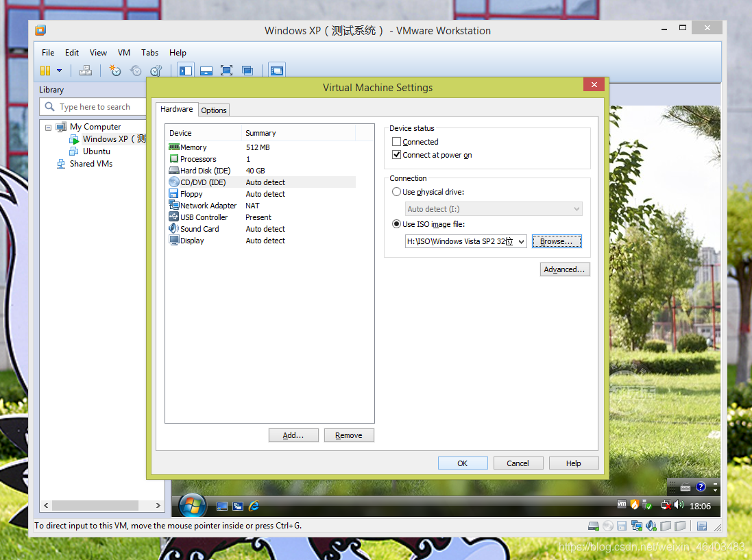
Task: Click the network adapter status bar icon
Action: click(636, 526)
